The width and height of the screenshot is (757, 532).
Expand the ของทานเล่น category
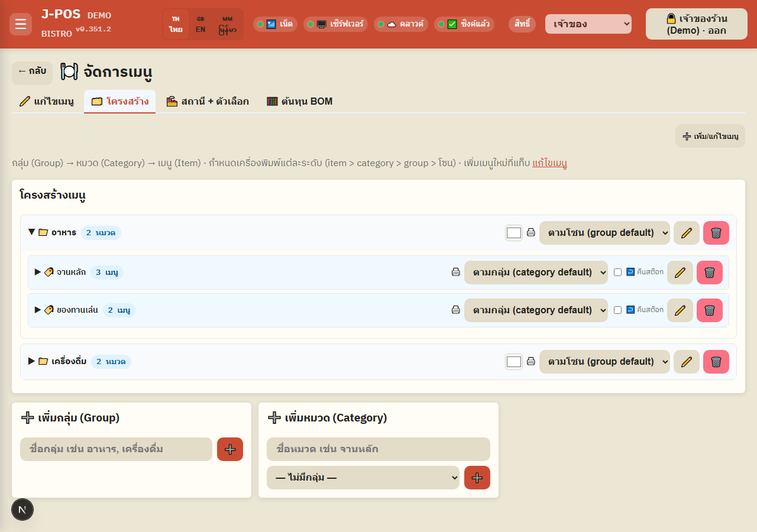click(38, 310)
